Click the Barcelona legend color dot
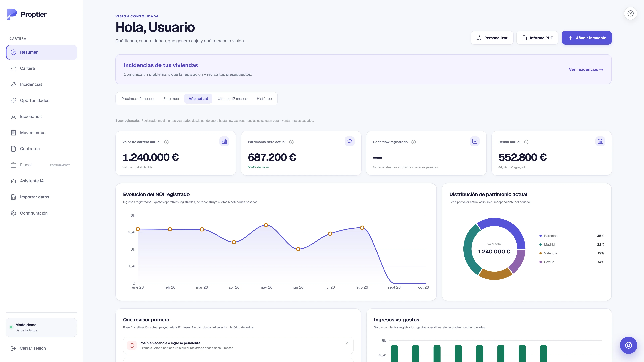Image resolution: width=644 pixels, height=362 pixels. pyautogui.click(x=541, y=236)
